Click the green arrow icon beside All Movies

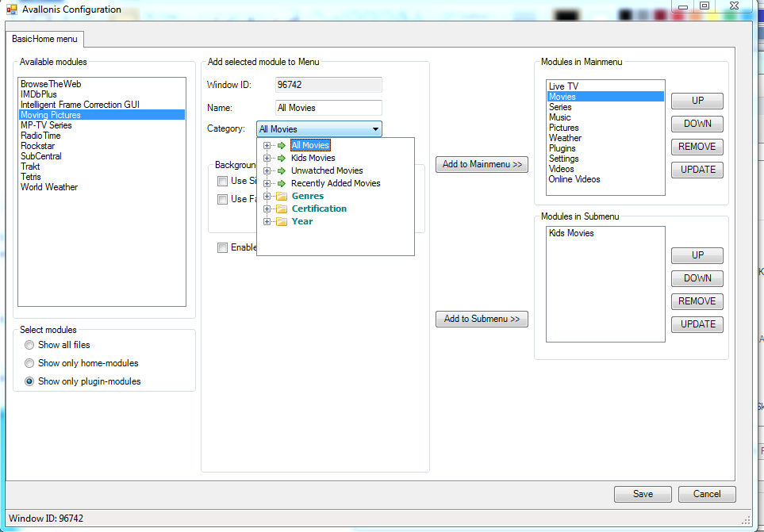pos(282,145)
